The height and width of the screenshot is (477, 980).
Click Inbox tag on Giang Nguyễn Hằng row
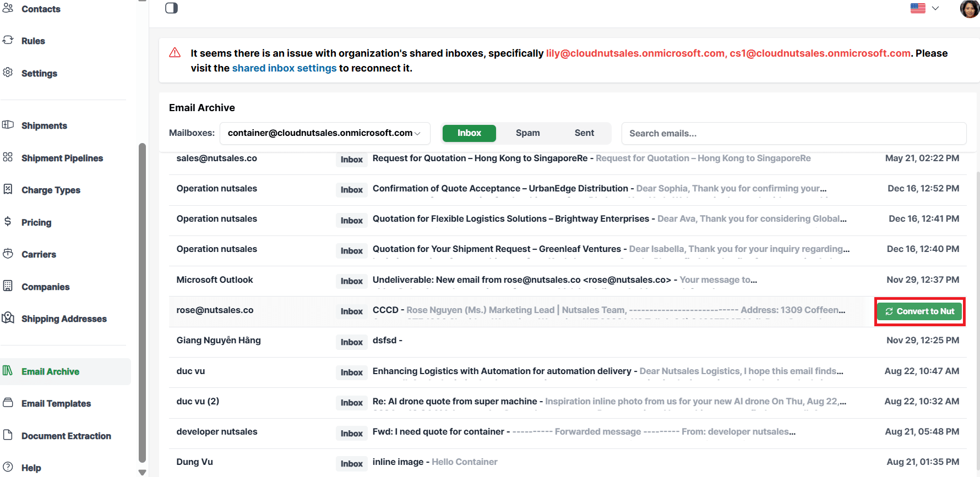point(351,342)
